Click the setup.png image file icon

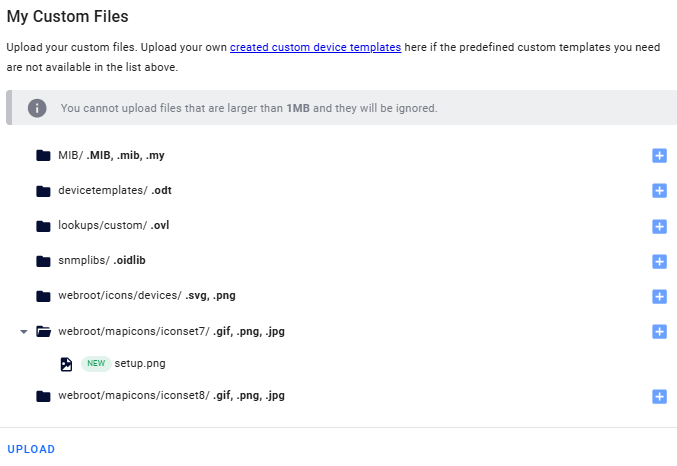(66, 364)
